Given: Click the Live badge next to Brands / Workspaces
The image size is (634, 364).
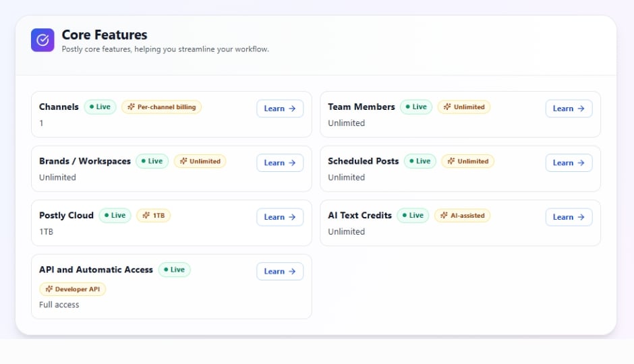Looking at the screenshot, I should click(152, 161).
